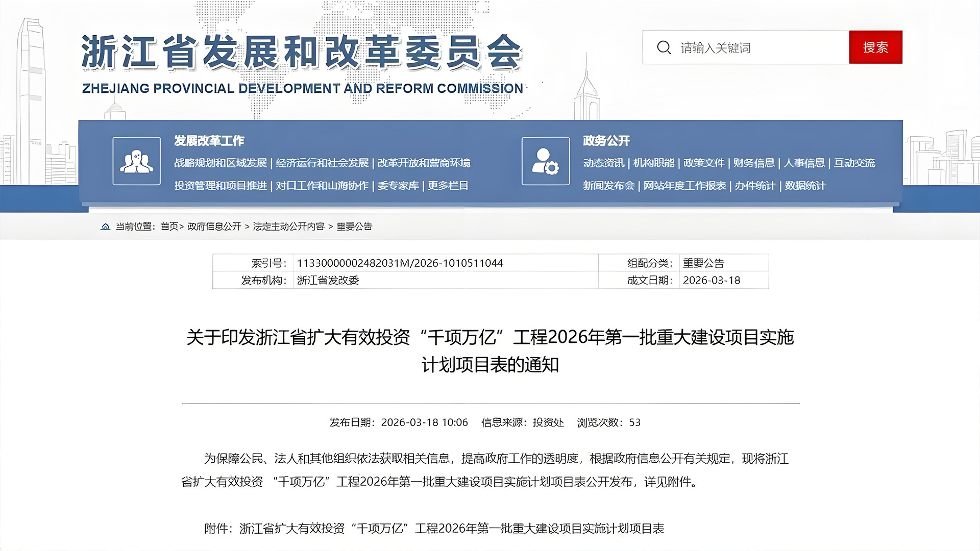Open 投资管理和项目推进 section
The width and height of the screenshot is (980, 551).
coord(220,186)
